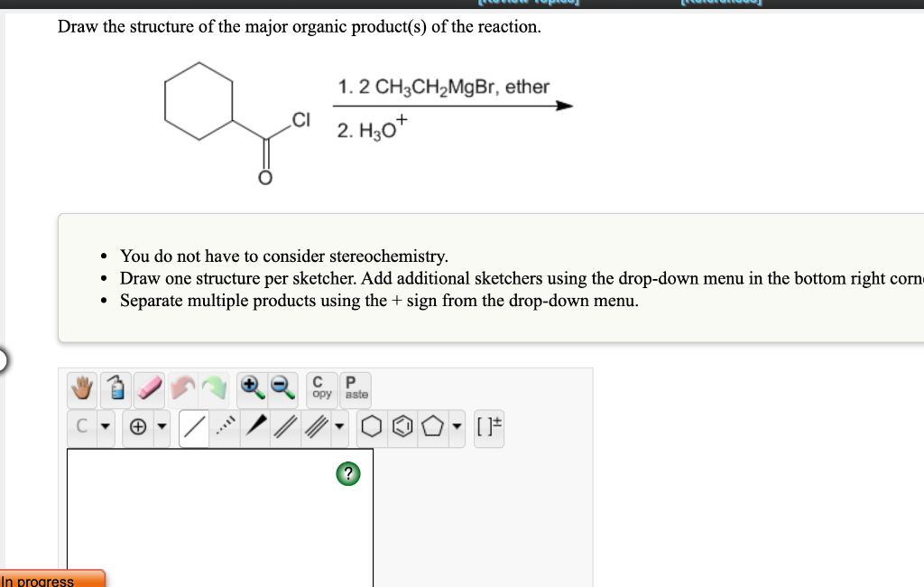Open the ring template dropdown arrow
The height and width of the screenshot is (587, 924).
pos(457,427)
